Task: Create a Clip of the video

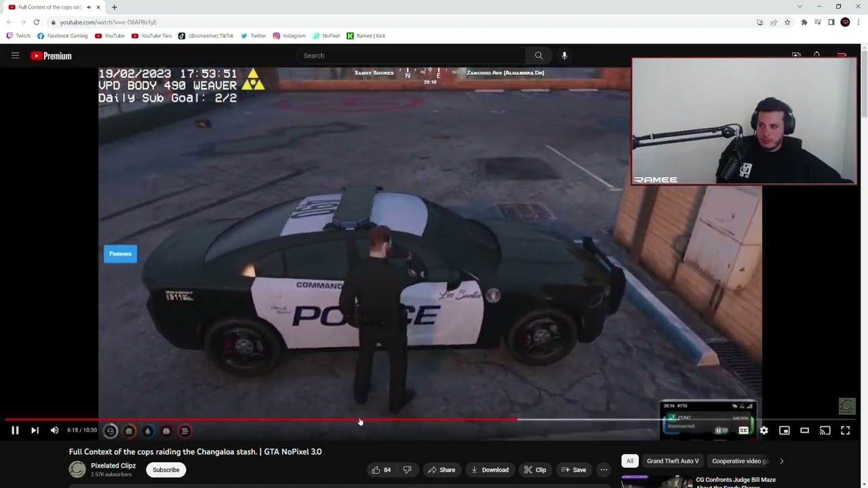Action: (535, 470)
